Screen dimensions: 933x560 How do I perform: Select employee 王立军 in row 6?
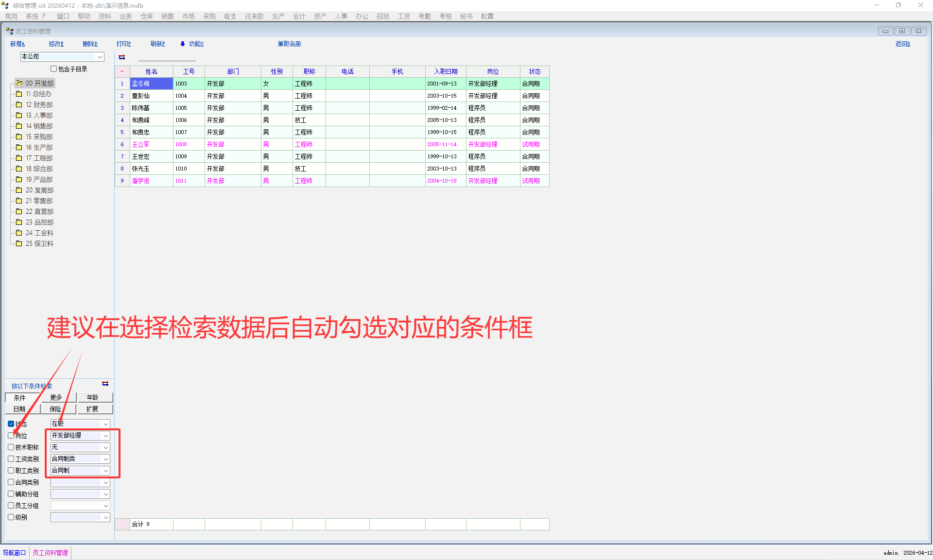pos(141,144)
